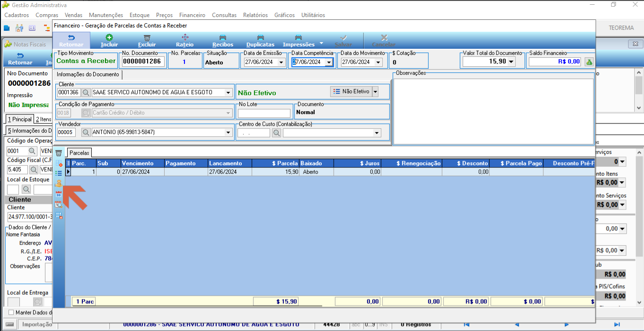Click the hand-with-coins payment icon
Image resolution: width=644 pixels, height=331 pixels.
[x=59, y=184]
